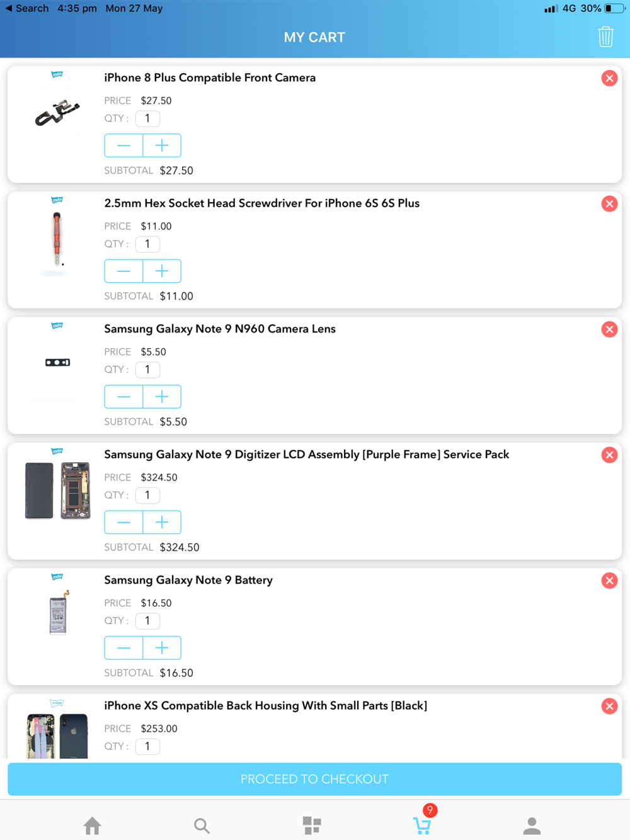Remove iPhone 8 Plus Front Camera from cart
This screenshot has height=840, width=630.
pyautogui.click(x=609, y=78)
